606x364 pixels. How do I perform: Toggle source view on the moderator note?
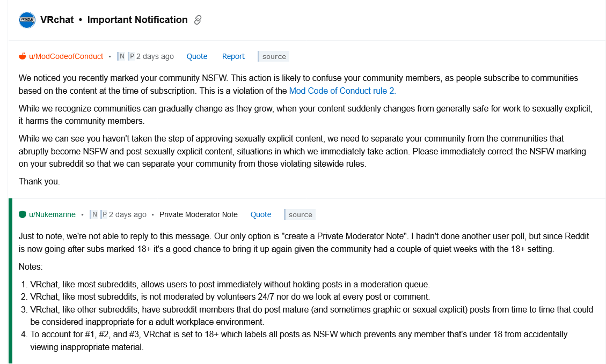300,214
